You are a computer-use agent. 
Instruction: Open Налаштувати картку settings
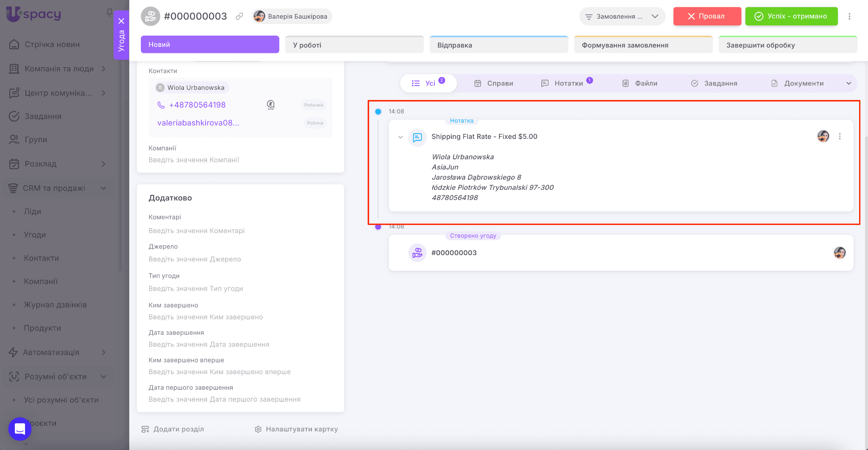(x=296, y=429)
